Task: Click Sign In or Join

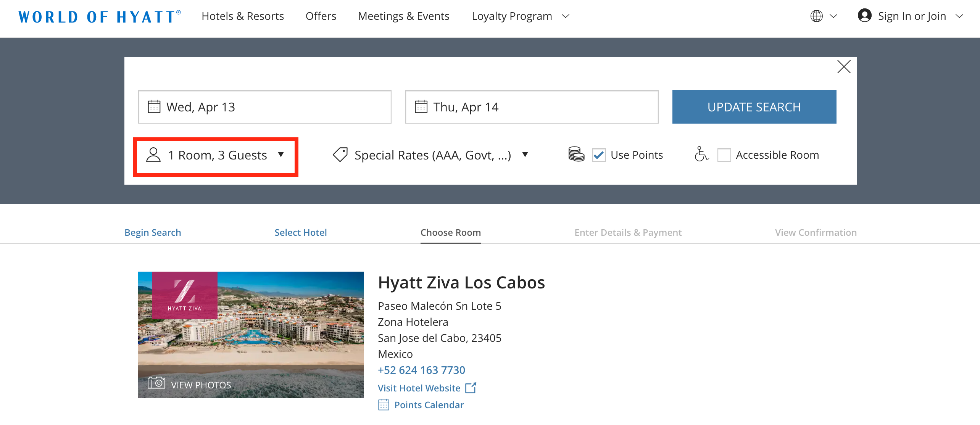Action: pyautogui.click(x=912, y=16)
